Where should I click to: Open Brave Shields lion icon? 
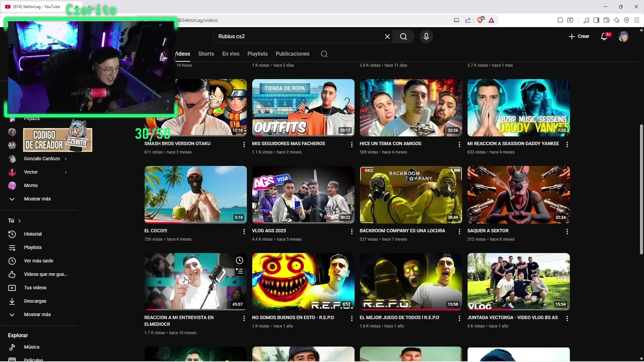click(x=480, y=20)
